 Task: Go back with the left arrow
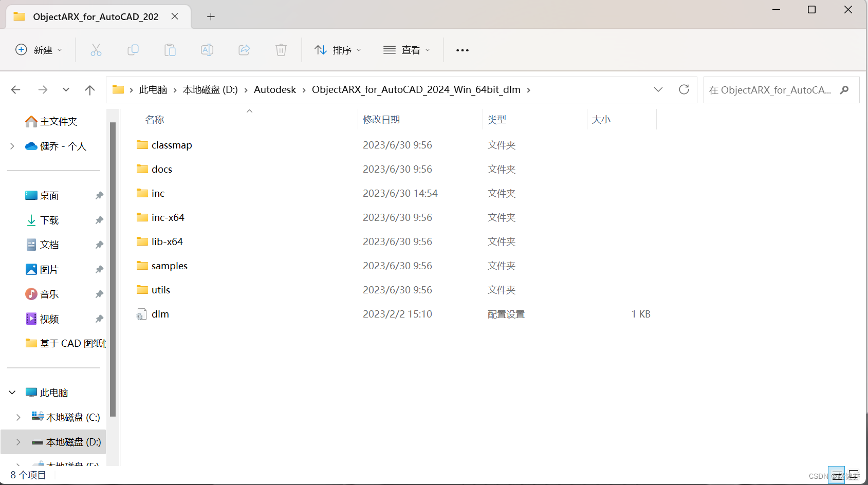coord(16,90)
